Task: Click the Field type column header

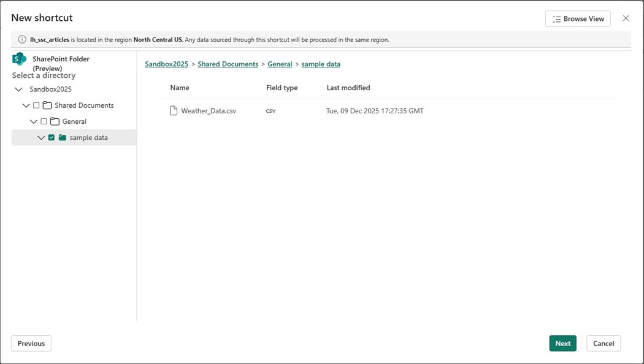Action: [282, 88]
